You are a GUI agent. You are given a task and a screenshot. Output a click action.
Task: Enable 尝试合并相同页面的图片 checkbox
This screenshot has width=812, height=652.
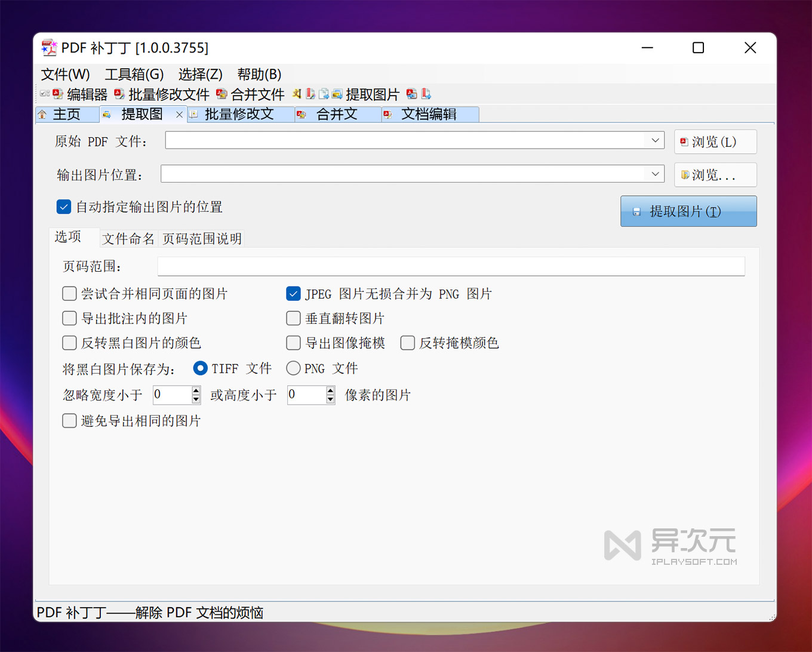[70, 294]
